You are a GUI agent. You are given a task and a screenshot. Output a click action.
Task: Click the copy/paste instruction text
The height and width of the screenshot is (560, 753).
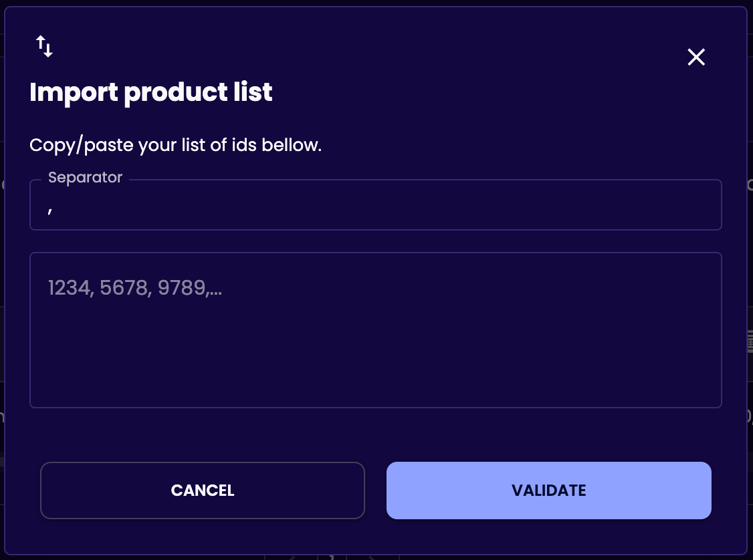coord(175,145)
